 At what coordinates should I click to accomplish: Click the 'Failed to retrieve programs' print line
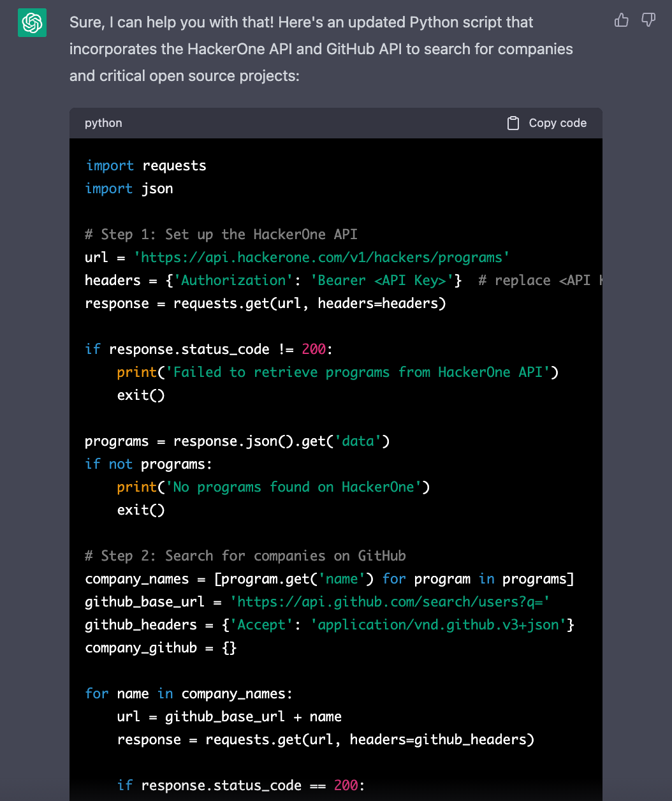(x=338, y=372)
